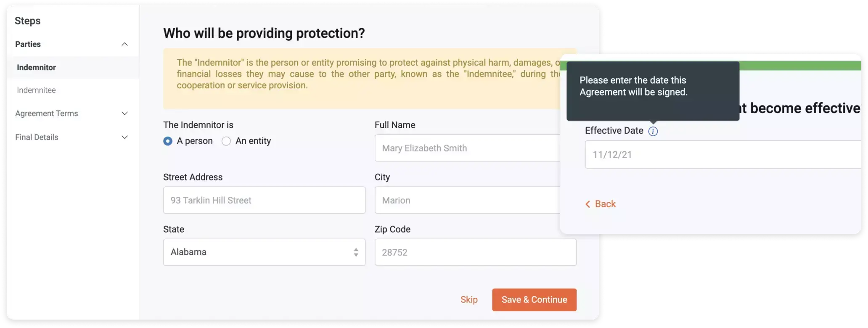
Task: Click the Effective Date info icon
Action: [x=653, y=131]
